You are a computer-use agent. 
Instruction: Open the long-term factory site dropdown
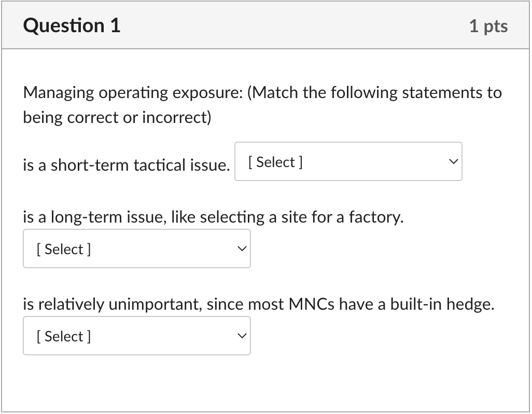click(x=136, y=249)
